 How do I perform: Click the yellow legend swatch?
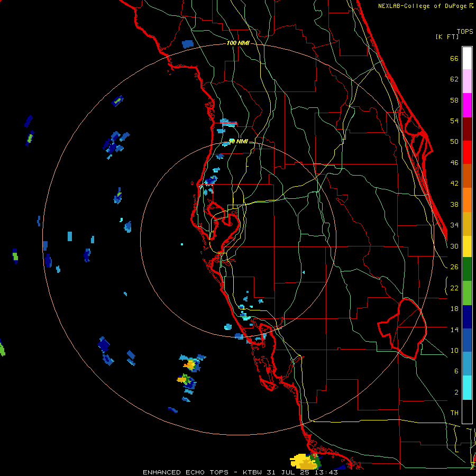coord(467,246)
